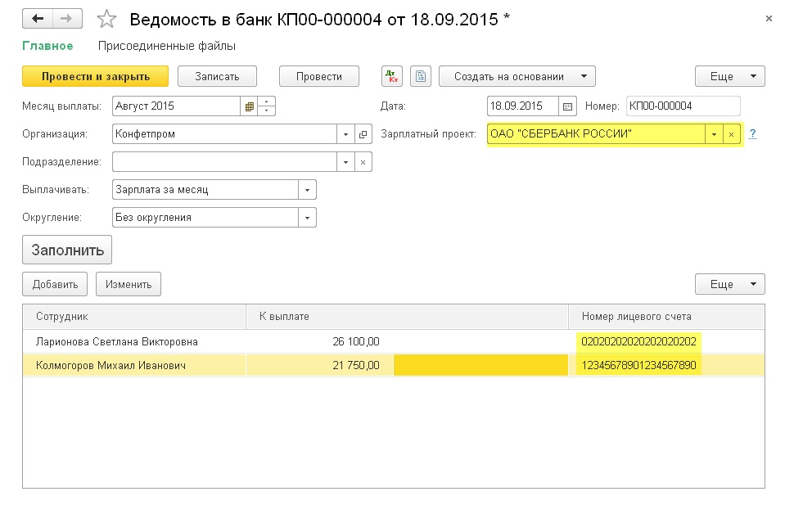Expand the Выплачивать dropdown

click(307, 190)
